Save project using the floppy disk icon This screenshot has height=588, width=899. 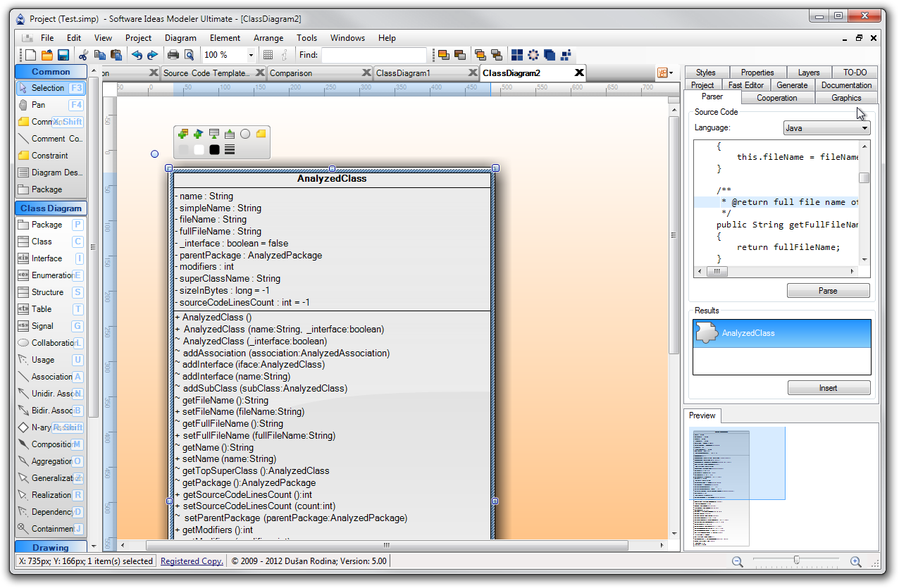(63, 55)
